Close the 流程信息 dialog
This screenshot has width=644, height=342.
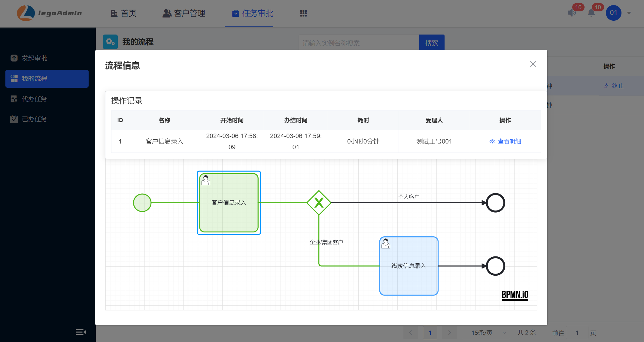pyautogui.click(x=533, y=64)
